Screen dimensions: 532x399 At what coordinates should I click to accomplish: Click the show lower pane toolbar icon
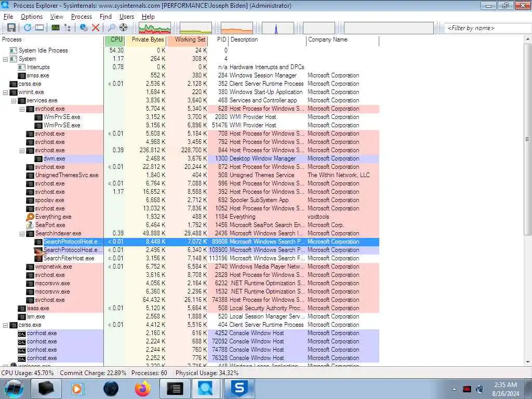coord(39,28)
